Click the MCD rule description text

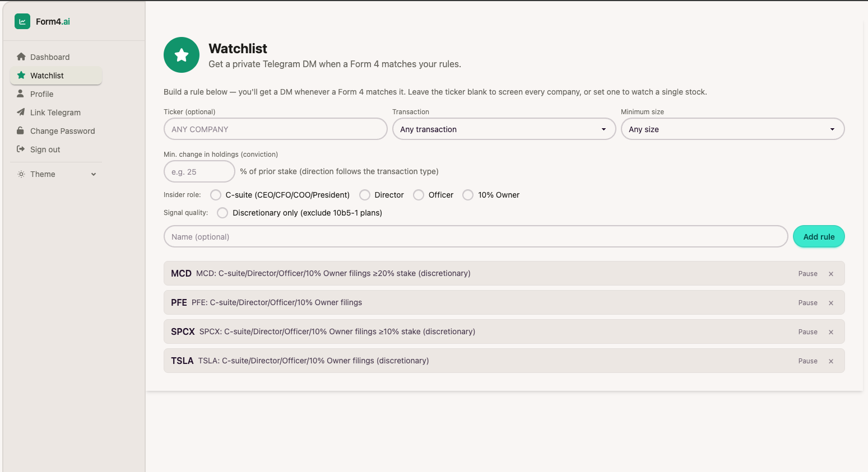pos(333,273)
